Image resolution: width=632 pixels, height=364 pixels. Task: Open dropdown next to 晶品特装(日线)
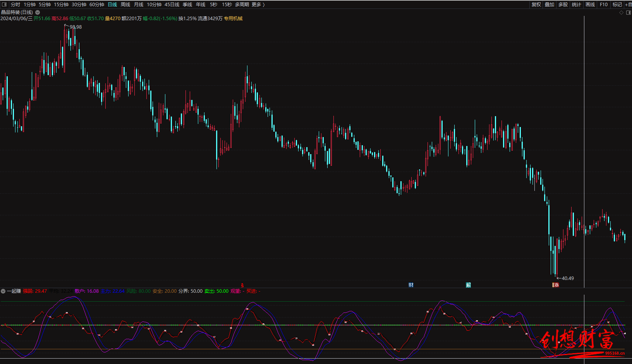pyautogui.click(x=38, y=12)
